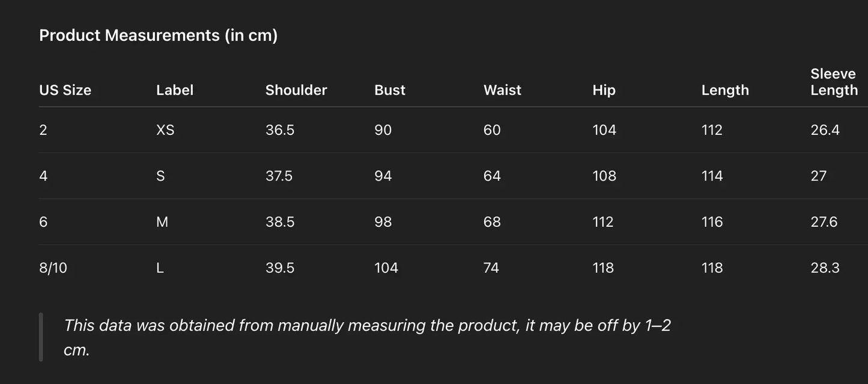This screenshot has height=384, width=868.
Task: Select the Bust column header
Action: pos(390,90)
